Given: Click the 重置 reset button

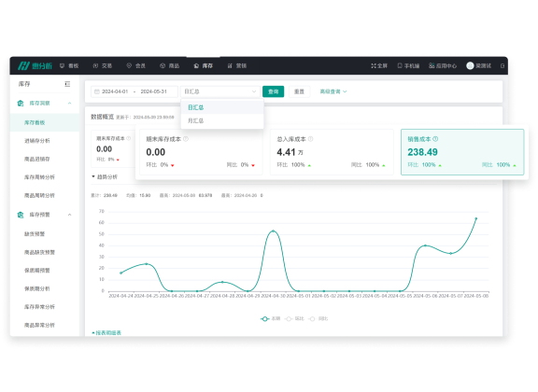Looking at the screenshot, I should pyautogui.click(x=299, y=91).
